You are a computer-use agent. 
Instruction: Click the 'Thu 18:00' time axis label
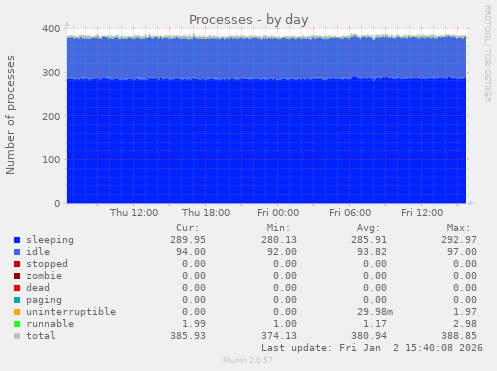206,213
